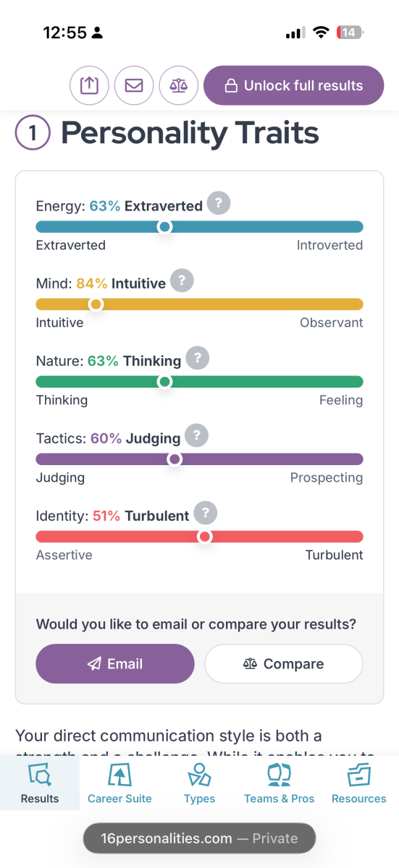Switch to Career Suite tab
The width and height of the screenshot is (399, 868).
119,783
